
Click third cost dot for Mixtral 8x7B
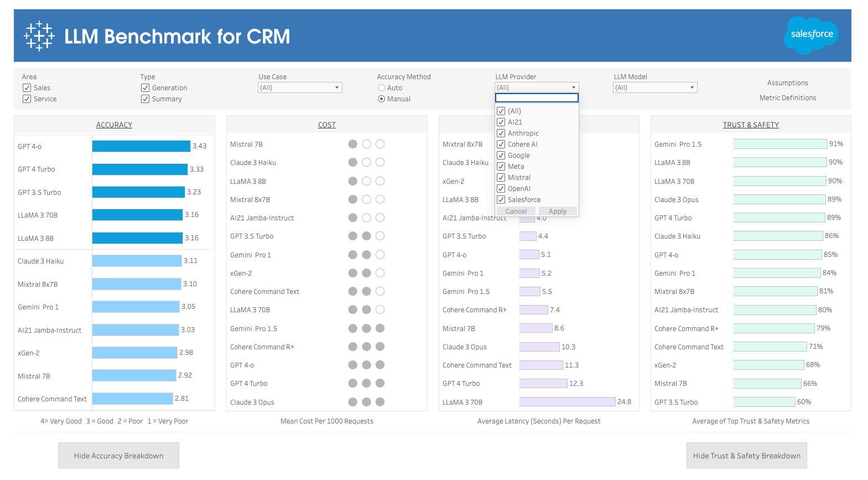pos(380,199)
